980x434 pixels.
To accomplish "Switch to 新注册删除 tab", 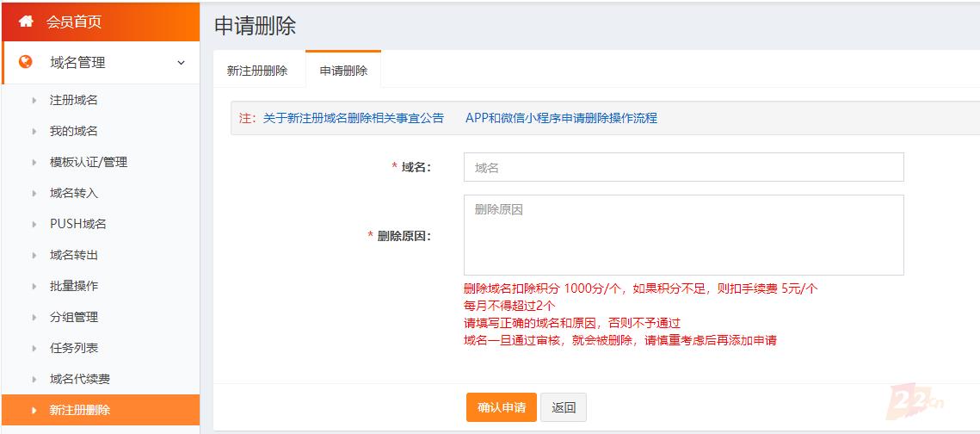I will pyautogui.click(x=257, y=71).
